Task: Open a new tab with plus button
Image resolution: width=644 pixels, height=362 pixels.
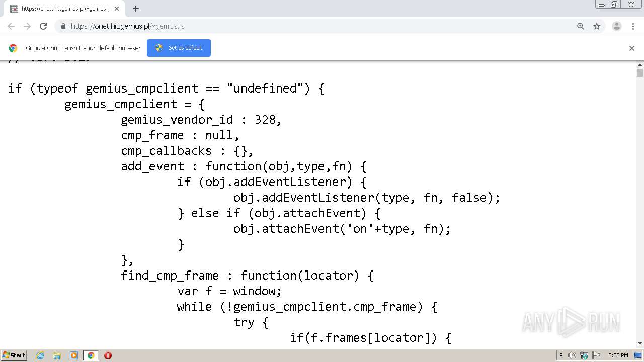Action: pos(136,9)
